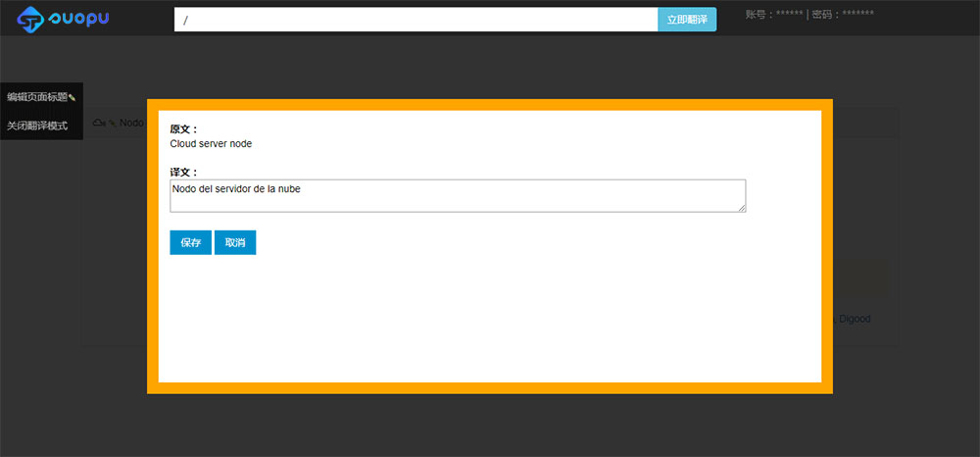Click the source text Cloud server node
This screenshot has height=457, width=980.
point(211,143)
